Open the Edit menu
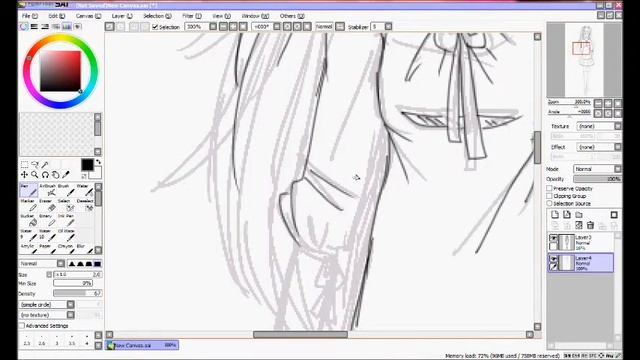 (x=57, y=16)
